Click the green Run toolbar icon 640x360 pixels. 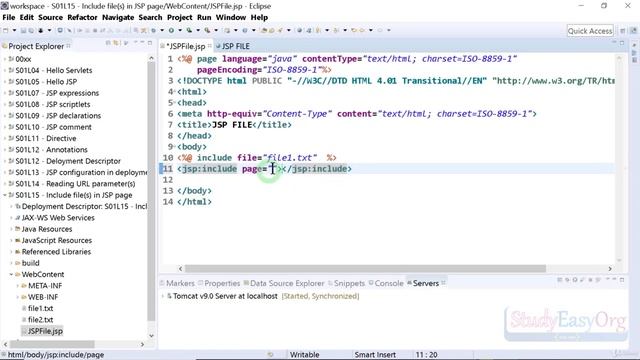pos(171,30)
